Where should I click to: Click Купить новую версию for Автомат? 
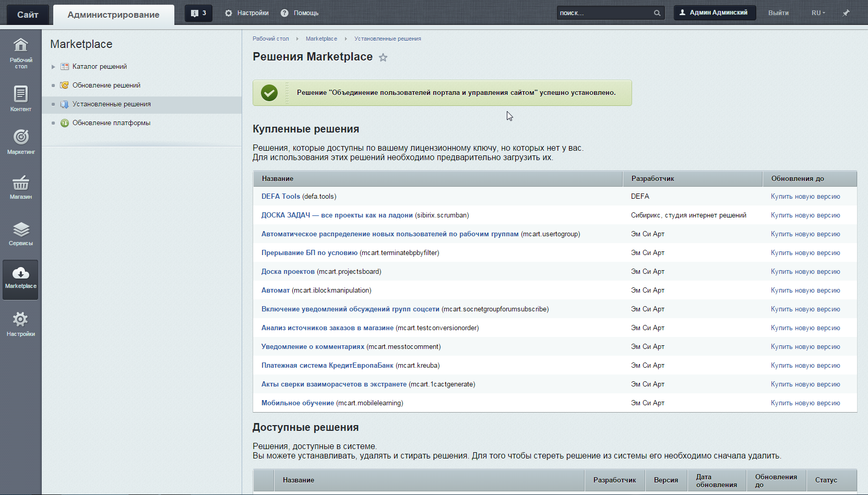coord(805,291)
